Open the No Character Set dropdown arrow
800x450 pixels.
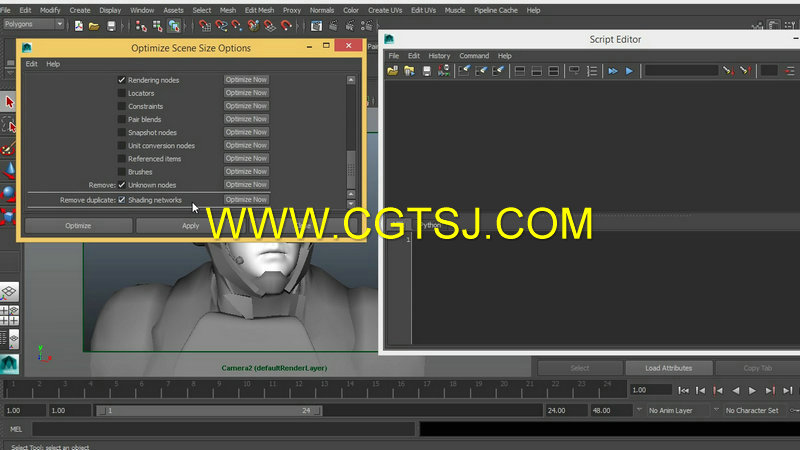(716, 410)
